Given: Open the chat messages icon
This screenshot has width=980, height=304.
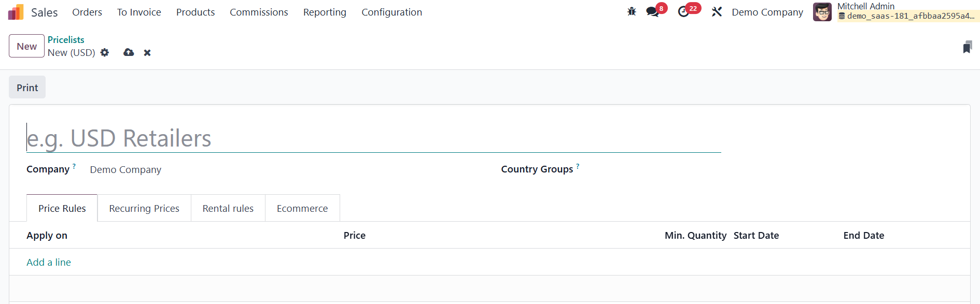Looking at the screenshot, I should [652, 12].
